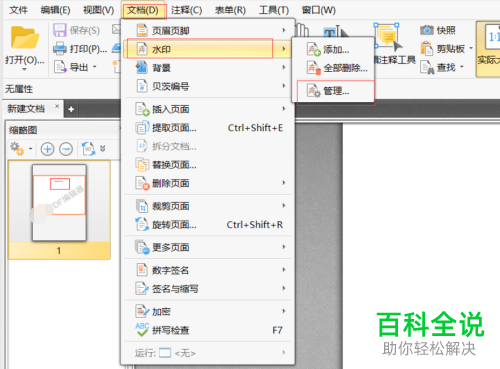Open the 工具(T) menu
The height and width of the screenshot is (369, 500).
pos(274,10)
